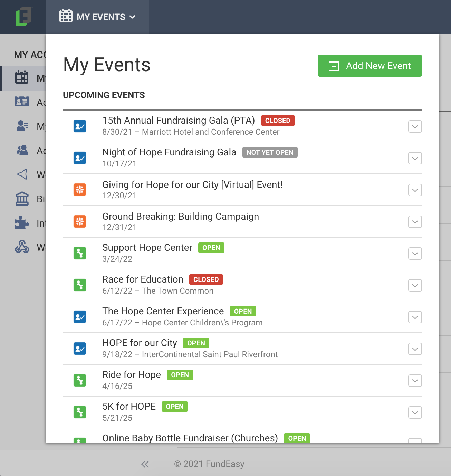The image size is (451, 476).
Task: Click the puzzle piece integrations sidebar icon
Action: [22, 223]
